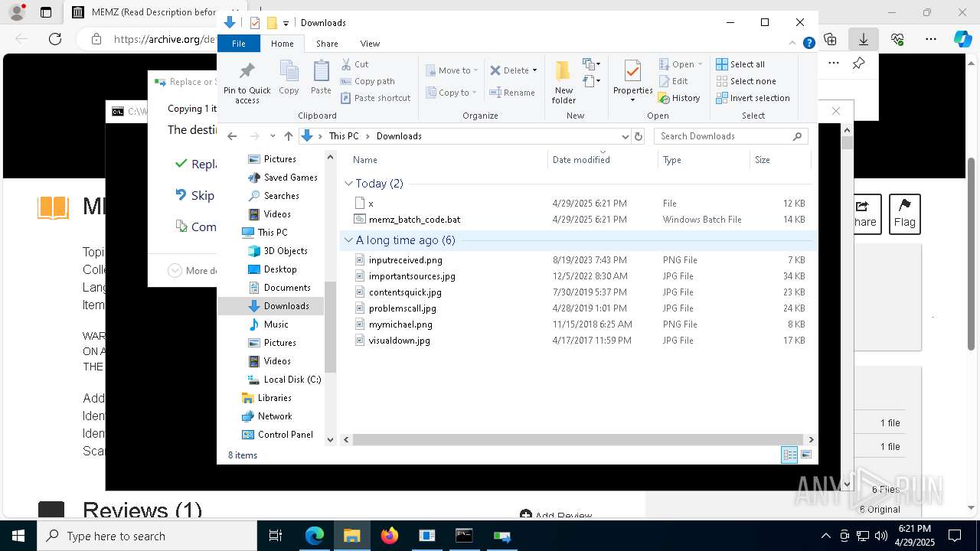980x551 pixels.
Task: Select mymichael.png file
Action: pyautogui.click(x=400, y=324)
